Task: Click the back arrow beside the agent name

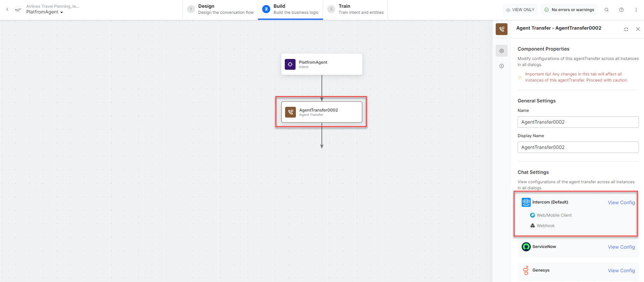Action: 7,9
